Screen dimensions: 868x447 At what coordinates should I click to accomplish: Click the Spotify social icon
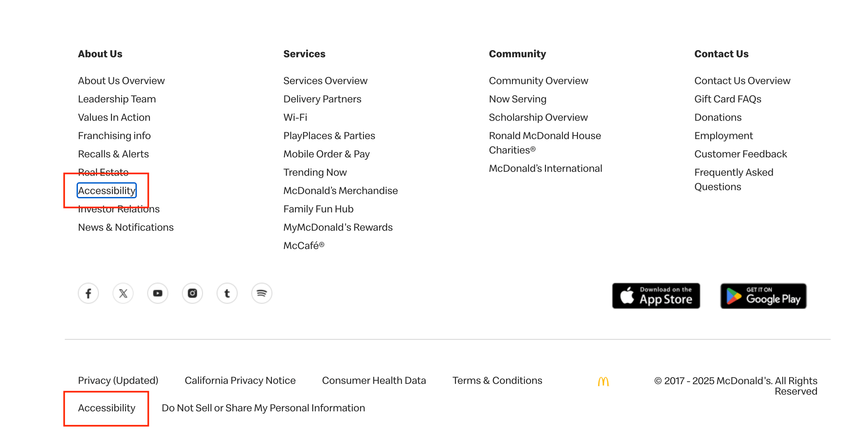[x=262, y=294]
